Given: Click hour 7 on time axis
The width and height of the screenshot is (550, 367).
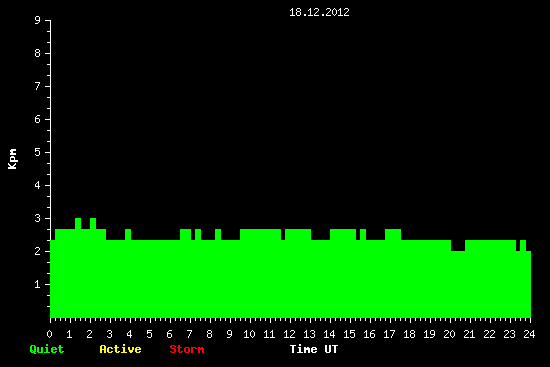Looking at the screenshot, I should (189, 334).
